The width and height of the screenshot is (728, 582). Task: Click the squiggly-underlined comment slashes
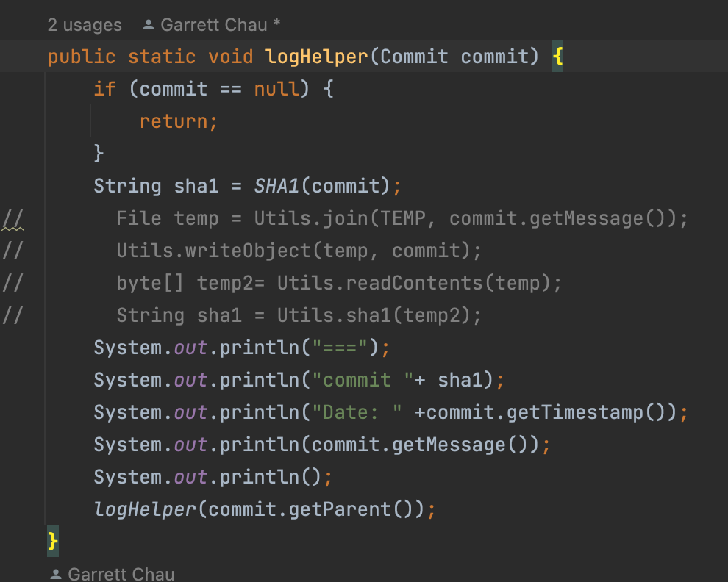(13, 219)
